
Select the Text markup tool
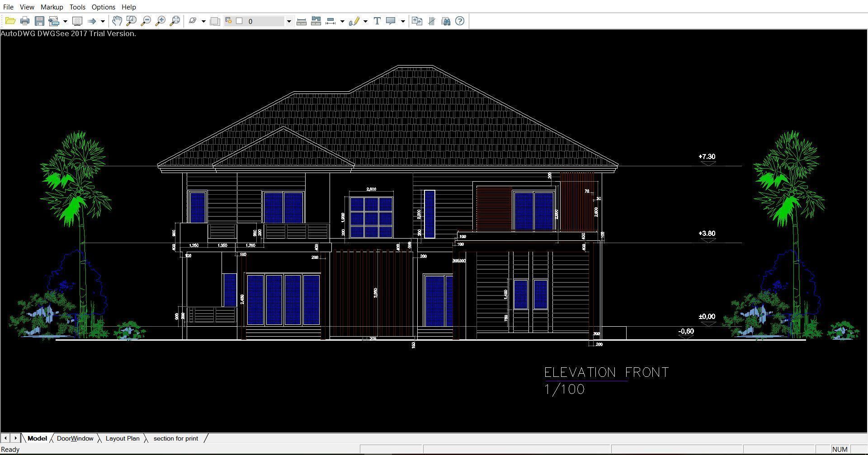pyautogui.click(x=377, y=21)
